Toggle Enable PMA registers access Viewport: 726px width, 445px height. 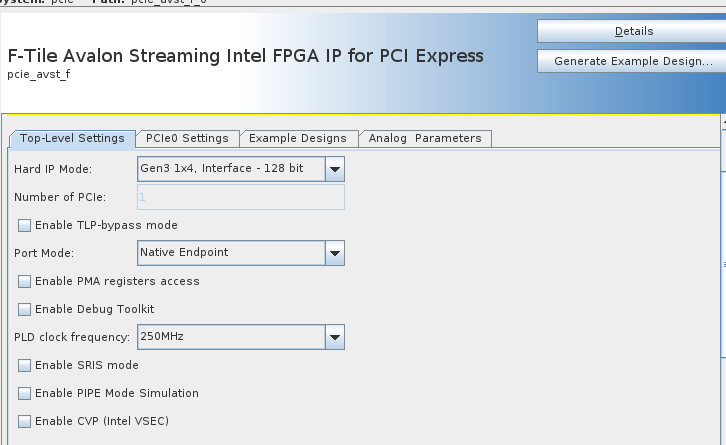click(x=25, y=281)
